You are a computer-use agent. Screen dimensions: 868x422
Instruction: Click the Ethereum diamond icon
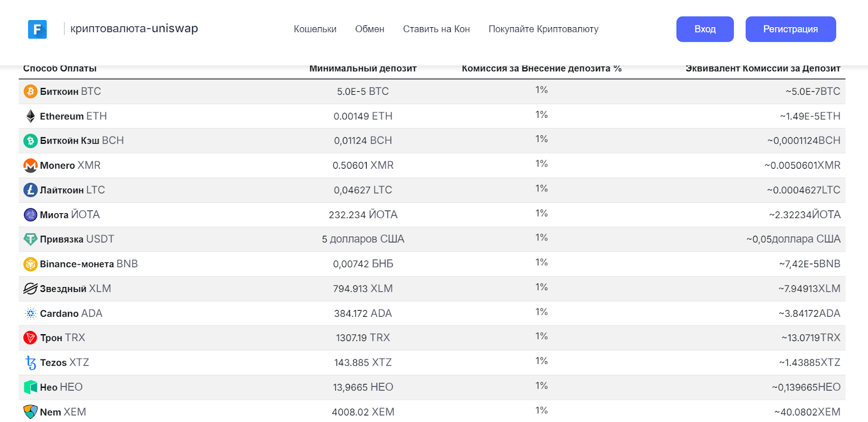(x=30, y=116)
